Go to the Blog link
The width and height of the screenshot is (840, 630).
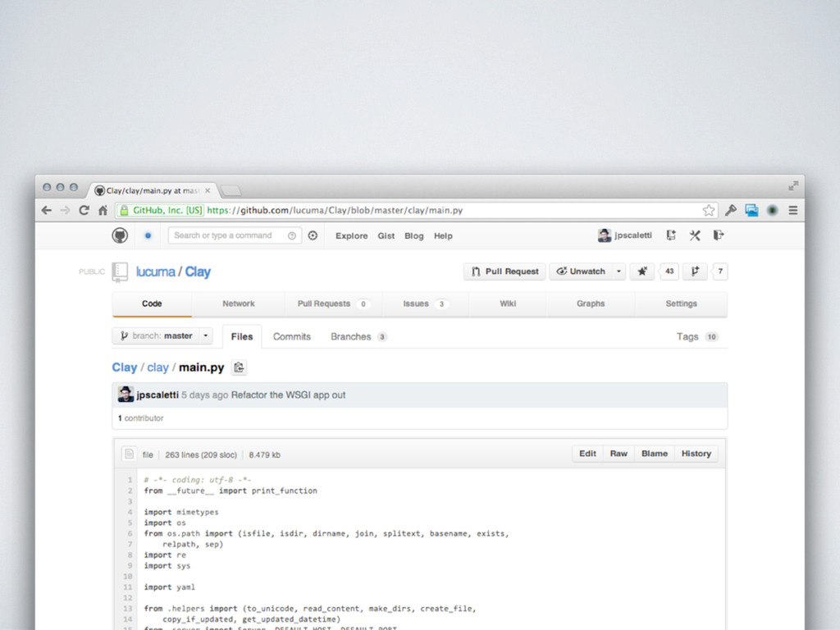tap(413, 235)
